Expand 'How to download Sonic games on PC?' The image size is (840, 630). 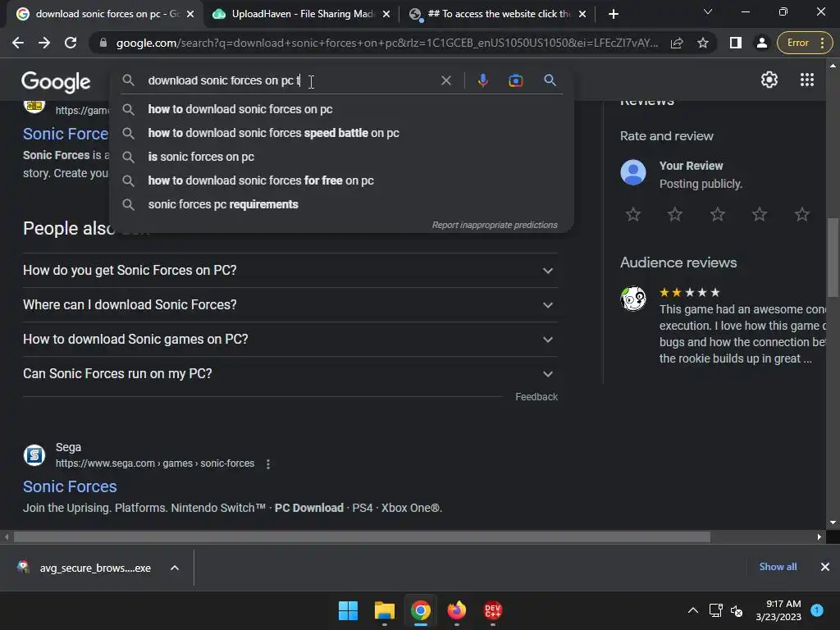coord(290,339)
